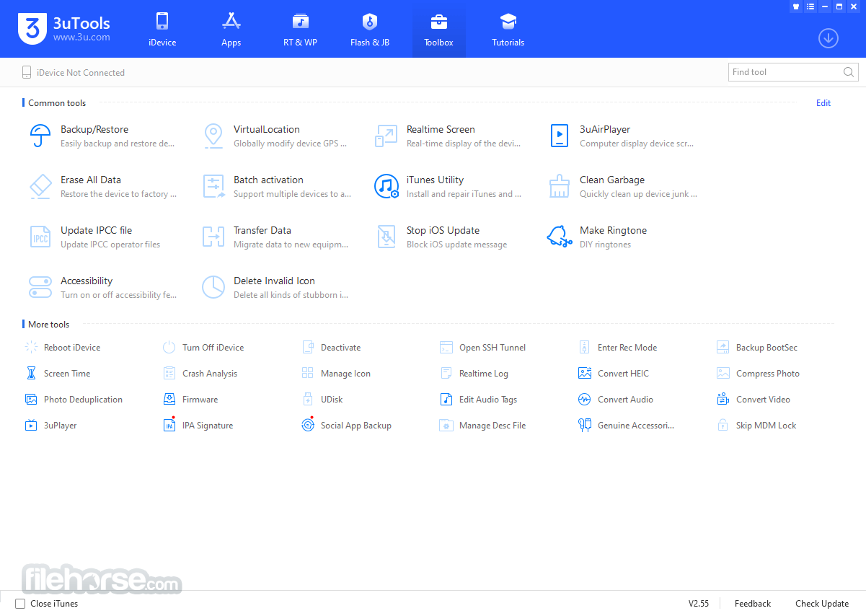Click Open SSH Tunnel entry
866x616 pixels.
482,347
